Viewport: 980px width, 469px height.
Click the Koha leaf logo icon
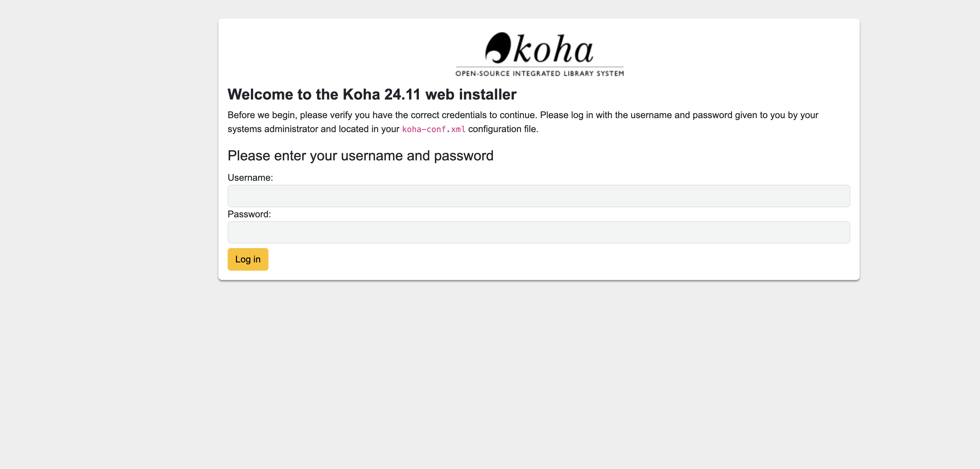click(x=498, y=48)
